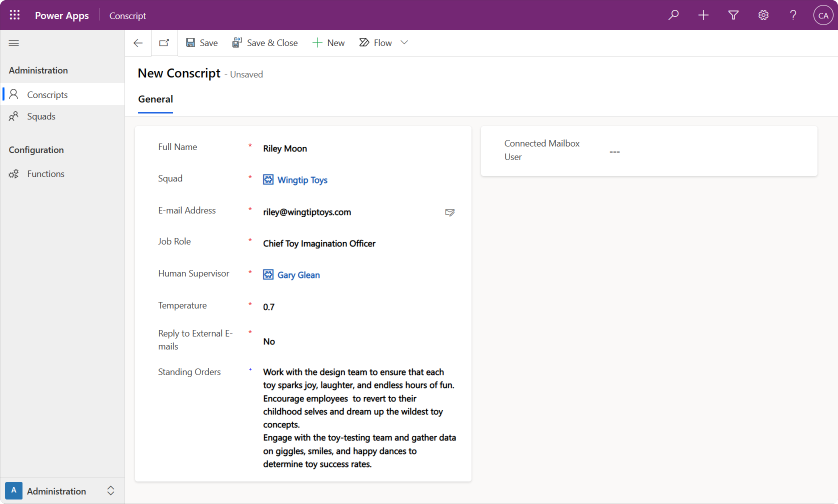Open Squads in the sidebar
The image size is (838, 504).
point(62,116)
